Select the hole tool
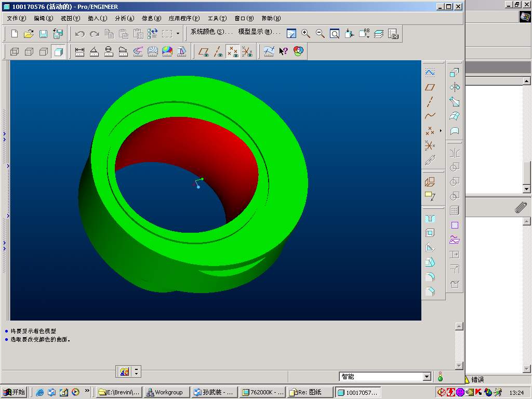 (x=430, y=218)
